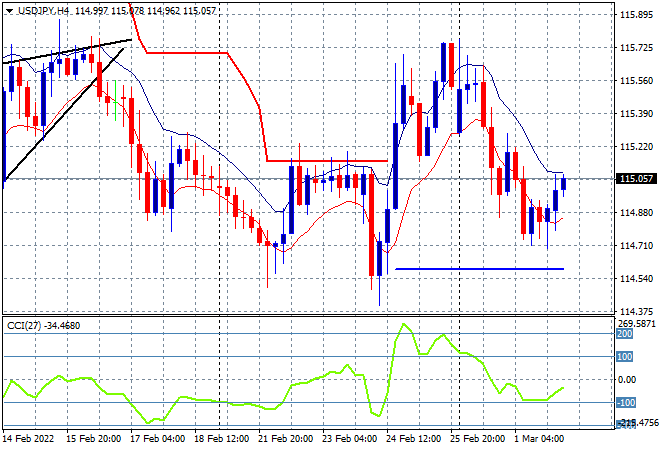Click the 114.880 price scale value
The height and width of the screenshot is (450, 660).
click(636, 213)
